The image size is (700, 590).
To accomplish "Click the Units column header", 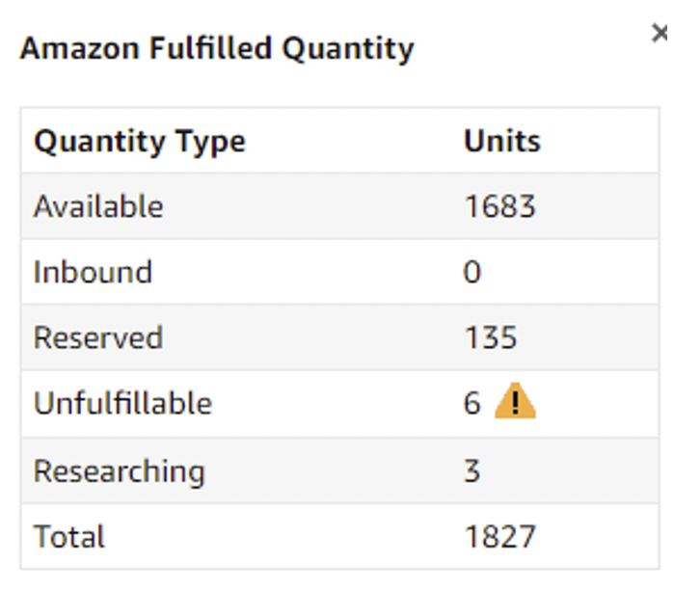I will (502, 141).
